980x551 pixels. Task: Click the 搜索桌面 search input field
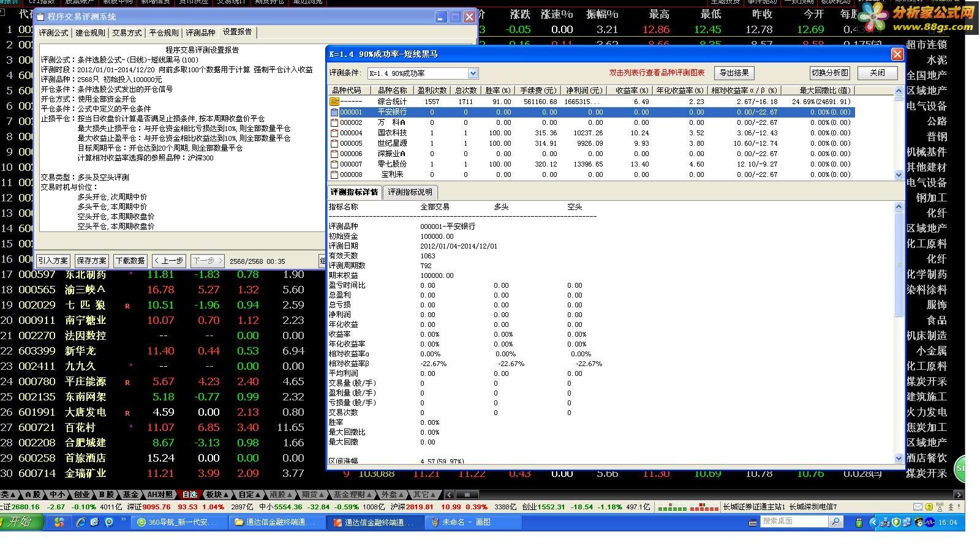pyautogui.click(x=794, y=522)
